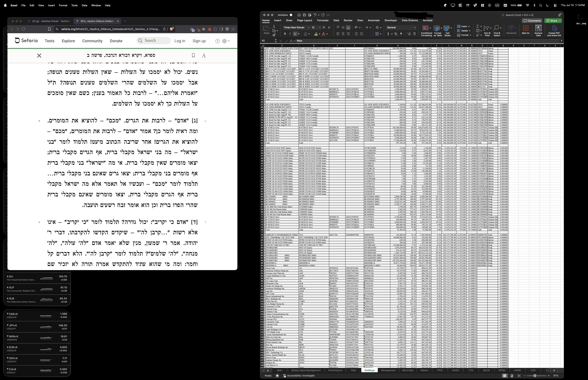Open the Add-ins button
Viewport: 588px width, 380px height.
point(526,30)
